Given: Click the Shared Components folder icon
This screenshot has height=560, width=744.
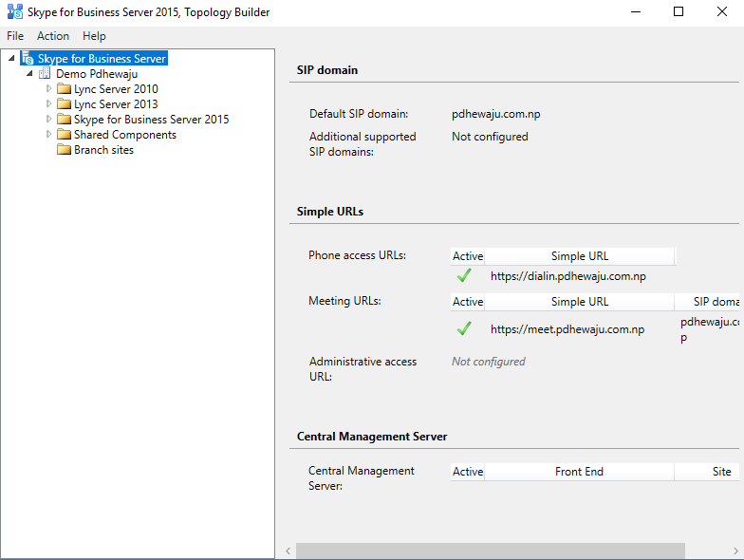Looking at the screenshot, I should click(x=64, y=135).
